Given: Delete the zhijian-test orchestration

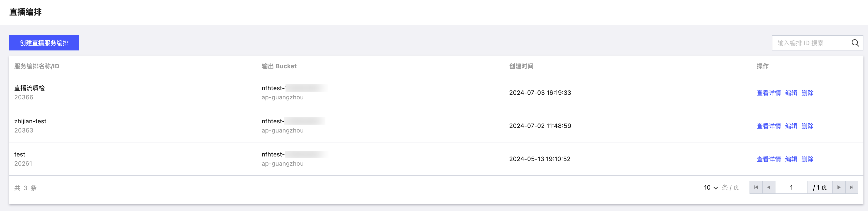Looking at the screenshot, I should pos(807,126).
